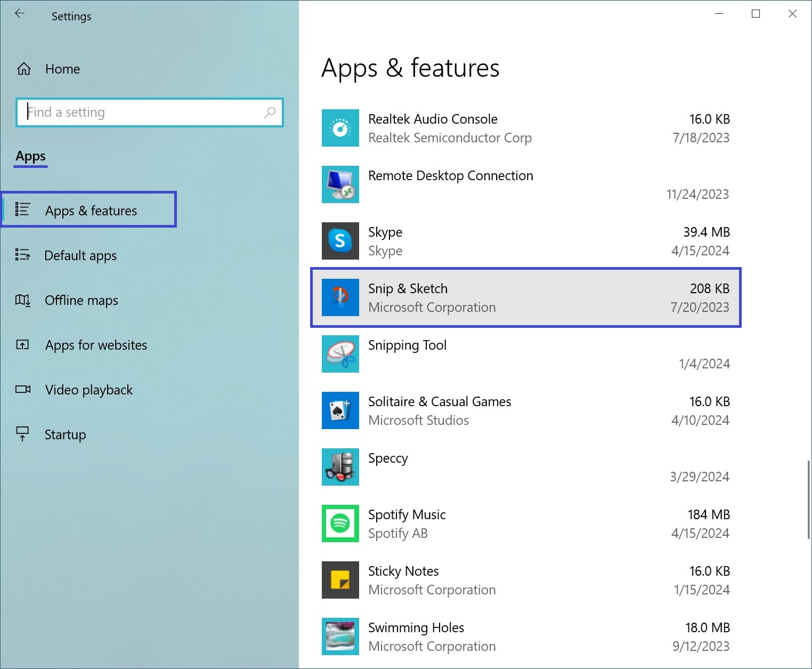Open Home in the Settings sidebar
The image size is (812, 669).
[x=62, y=69]
